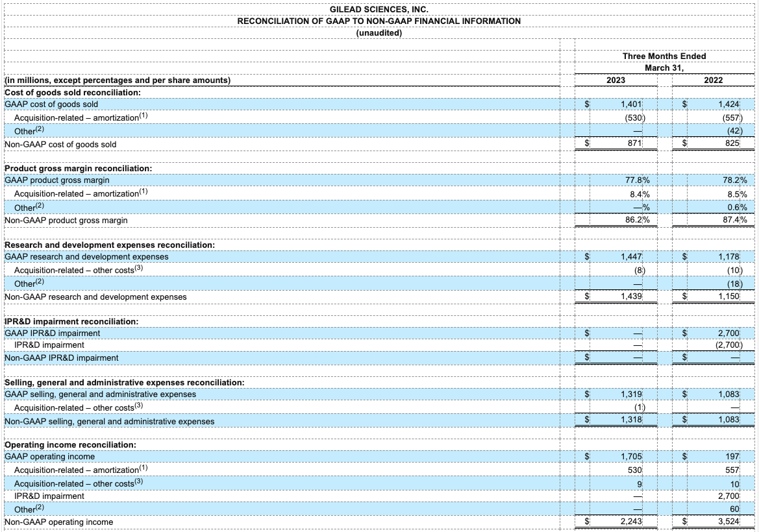This screenshot has width=759, height=532.
Task: Click the 'GAAP cost of goods sold' row label
Action: (51, 104)
